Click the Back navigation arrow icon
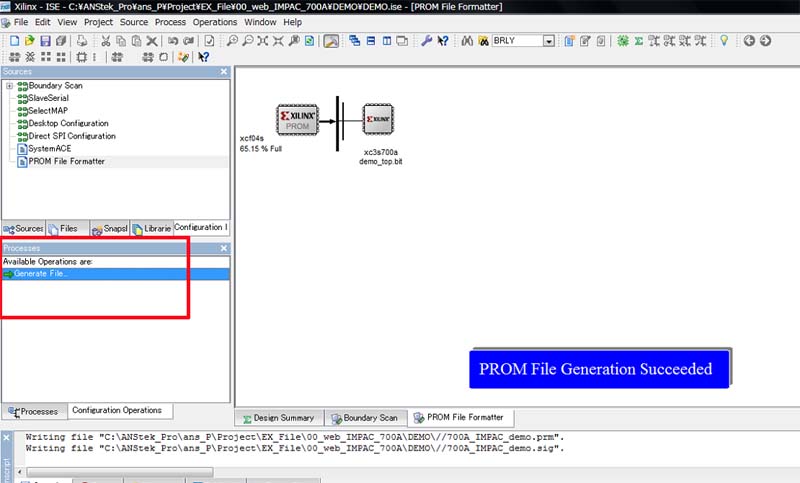Image resolution: width=800 pixels, height=483 pixels. [x=749, y=41]
